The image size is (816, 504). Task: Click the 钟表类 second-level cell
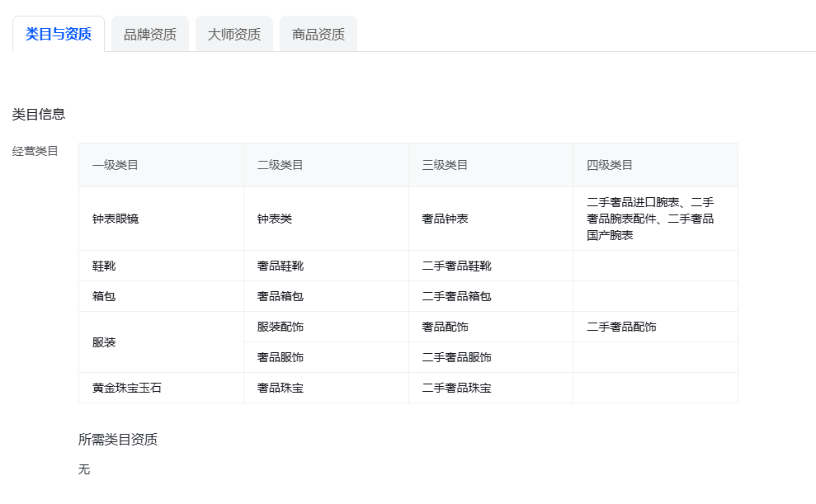pos(326,219)
